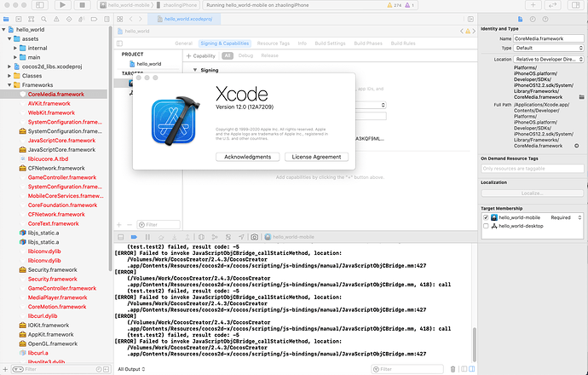Click the License Agreement button
This screenshot has height=375, width=588.
(316, 157)
